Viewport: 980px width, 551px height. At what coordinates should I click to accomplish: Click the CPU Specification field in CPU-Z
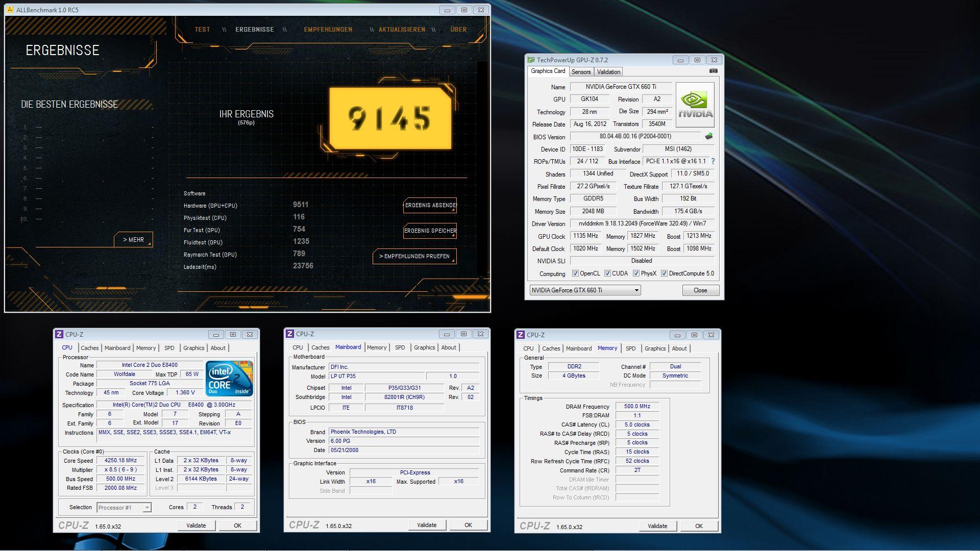[x=174, y=405]
